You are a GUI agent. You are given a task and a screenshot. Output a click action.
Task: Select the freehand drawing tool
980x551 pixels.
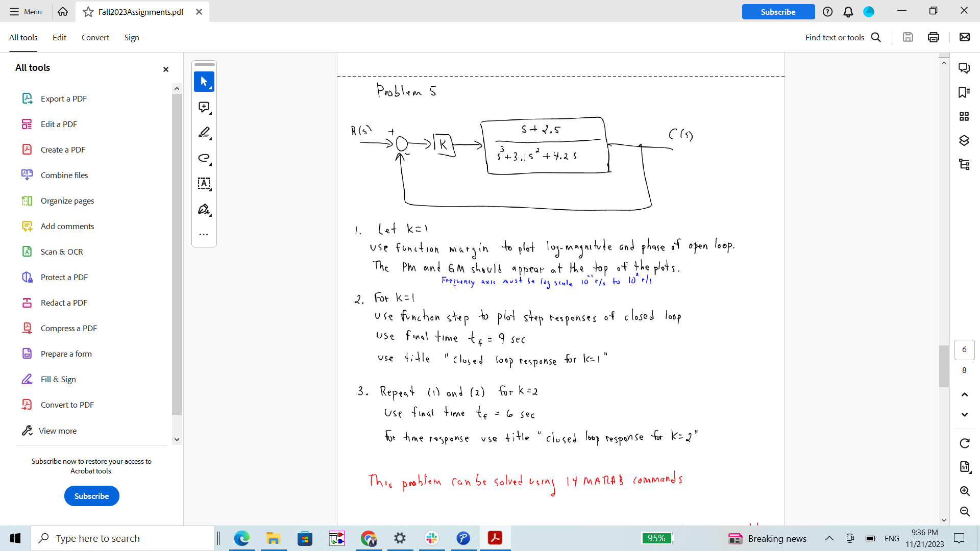204,158
